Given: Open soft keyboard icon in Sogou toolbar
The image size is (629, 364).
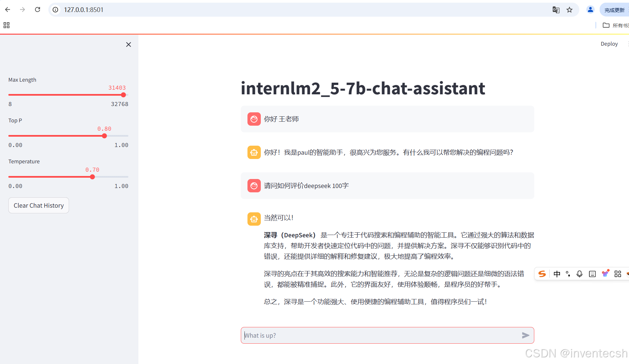Looking at the screenshot, I should tap(592, 274).
